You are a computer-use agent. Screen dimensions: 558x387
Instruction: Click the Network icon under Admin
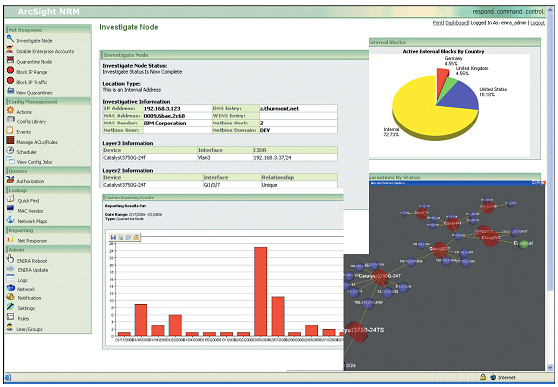pyautogui.click(x=11, y=288)
